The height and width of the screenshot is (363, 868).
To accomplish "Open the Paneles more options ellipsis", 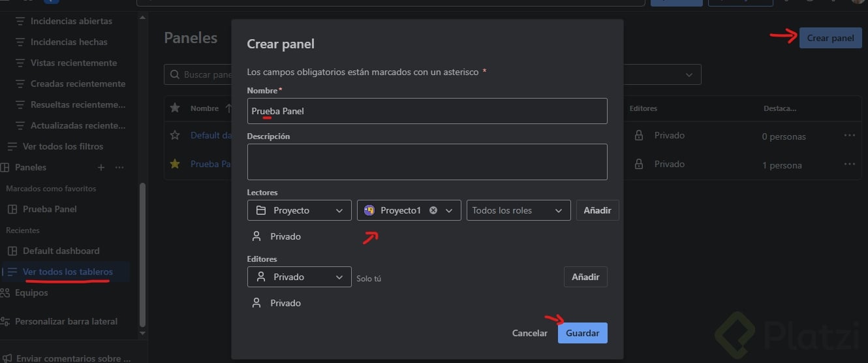I will click(x=119, y=167).
